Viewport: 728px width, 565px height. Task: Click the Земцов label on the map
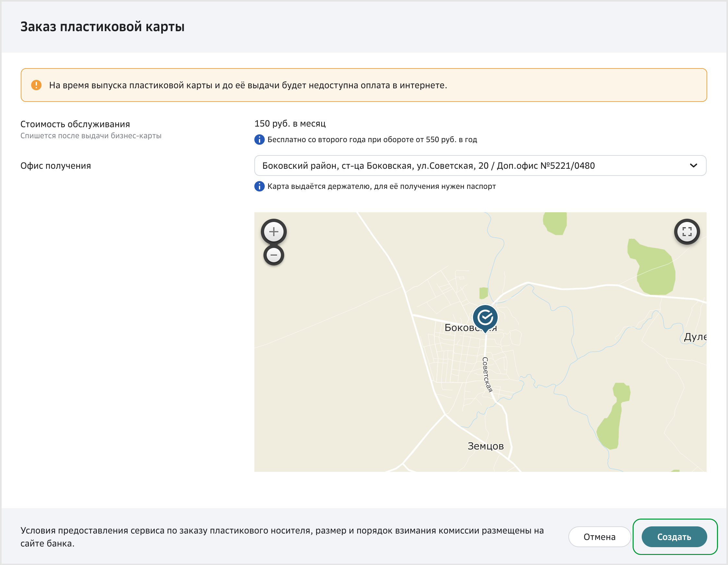click(x=485, y=446)
